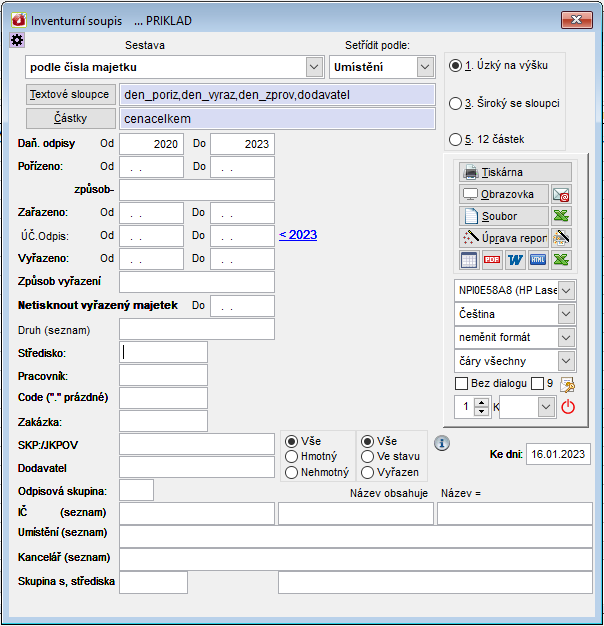Focus the způsob- input field
The height and width of the screenshot is (626, 604).
tap(197, 190)
